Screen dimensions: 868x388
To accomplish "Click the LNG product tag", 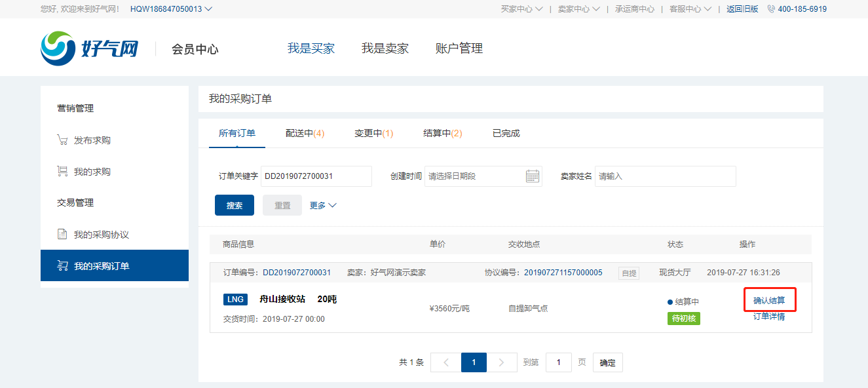I will 235,300.
